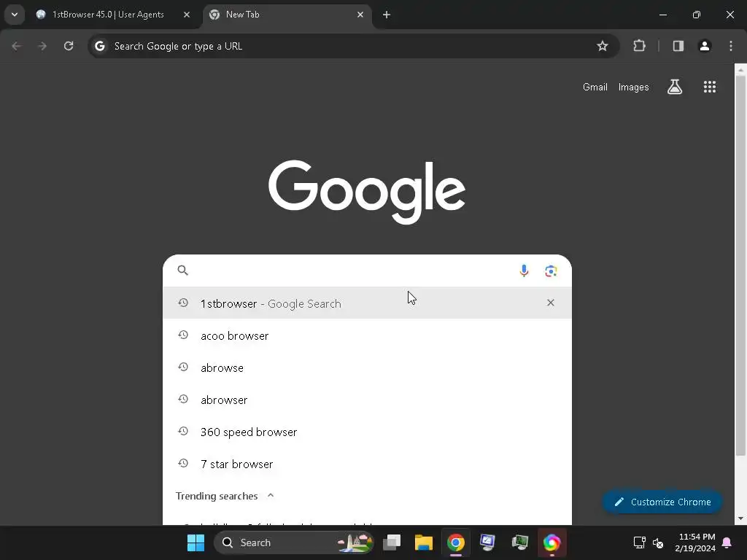747x560 pixels.
Task: Choose the 7 star browser suggestion
Action: click(367, 464)
